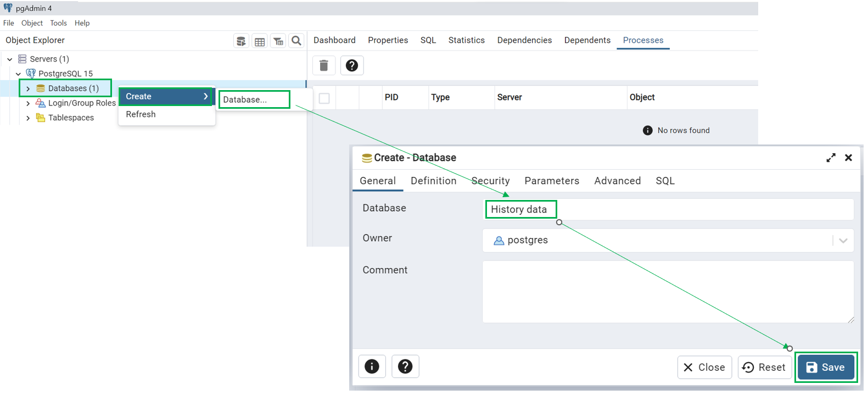868x395 pixels.
Task: Click the Owner combo box showing postgres
Action: click(x=668, y=241)
